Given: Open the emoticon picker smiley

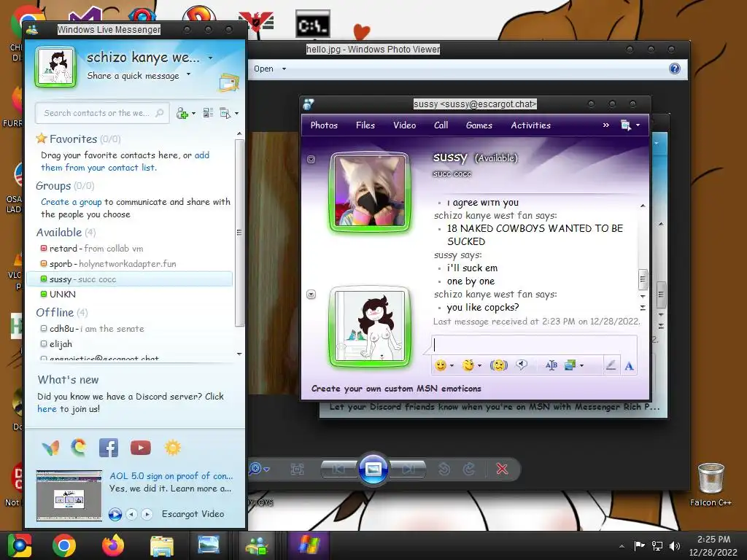Looking at the screenshot, I should pyautogui.click(x=441, y=365).
